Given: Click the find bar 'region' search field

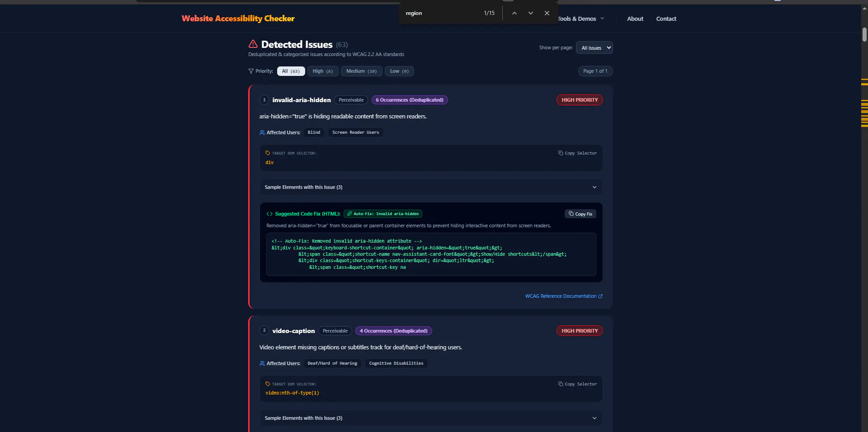Looking at the screenshot, I should 441,13.
